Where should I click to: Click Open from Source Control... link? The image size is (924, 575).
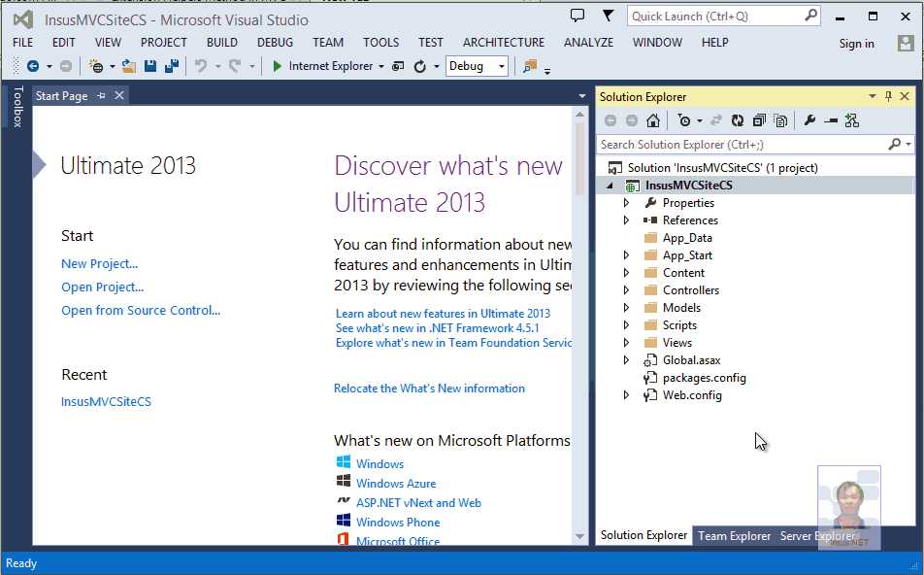[x=141, y=310]
